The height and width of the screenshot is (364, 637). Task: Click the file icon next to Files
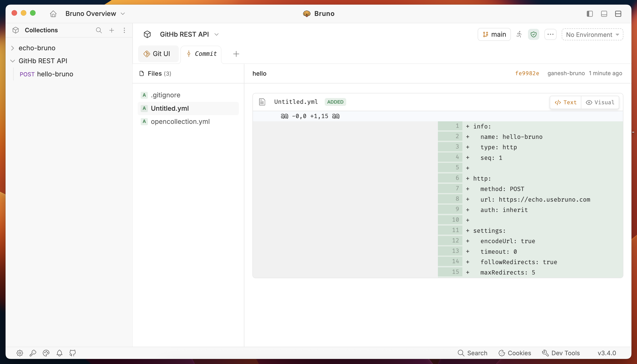(142, 73)
